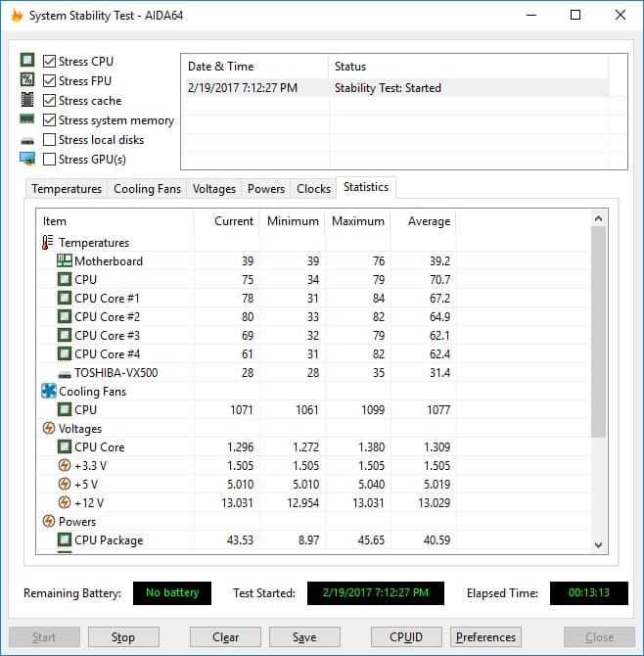Click the Minimum column header

point(292,221)
